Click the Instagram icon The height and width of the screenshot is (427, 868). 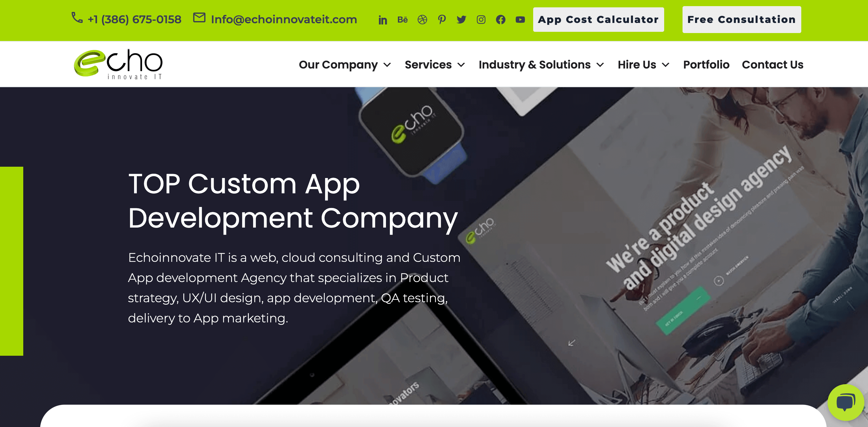coord(481,19)
